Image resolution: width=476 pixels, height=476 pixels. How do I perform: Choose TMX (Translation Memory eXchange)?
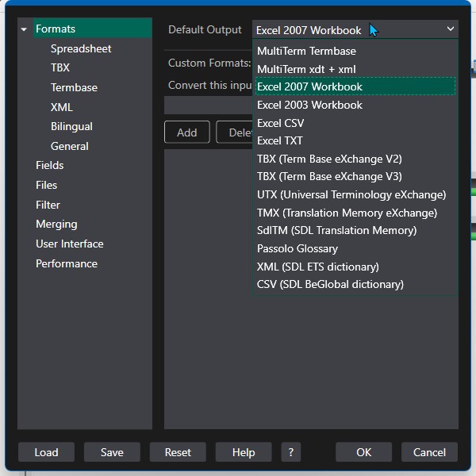point(355,213)
